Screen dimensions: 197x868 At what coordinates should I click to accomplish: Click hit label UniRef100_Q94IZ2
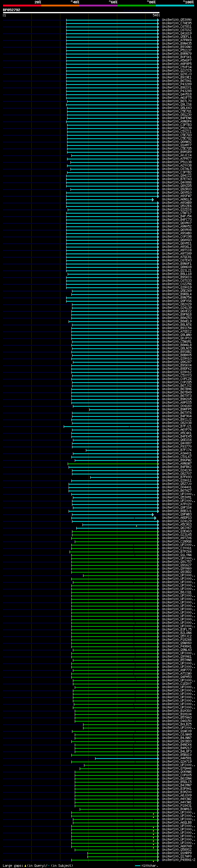176,176
